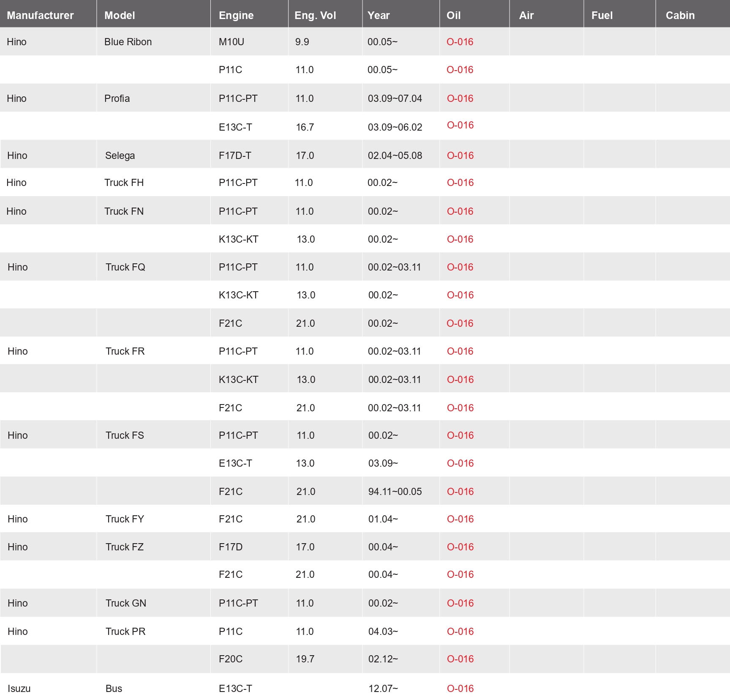730x700 pixels.
Task: Open O-016 link in F17D 17.0 row
Action: point(460,547)
